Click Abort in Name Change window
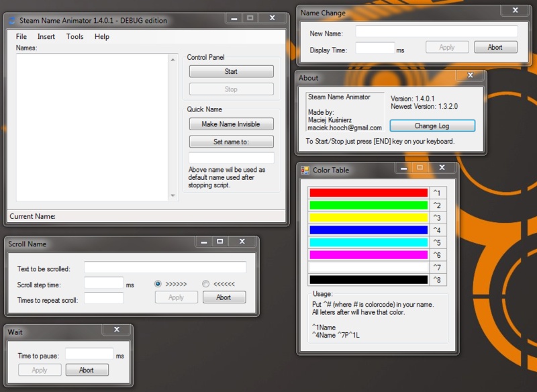 click(495, 47)
